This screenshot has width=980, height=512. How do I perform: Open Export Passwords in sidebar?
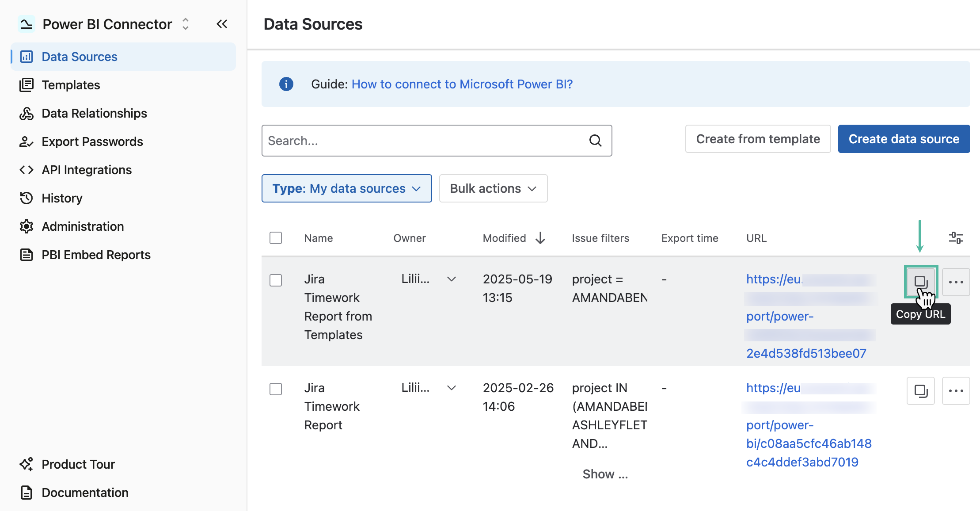(123, 141)
